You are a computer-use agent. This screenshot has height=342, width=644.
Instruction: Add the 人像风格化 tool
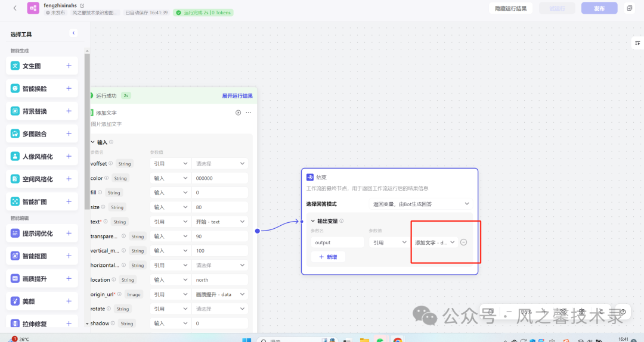(x=69, y=156)
